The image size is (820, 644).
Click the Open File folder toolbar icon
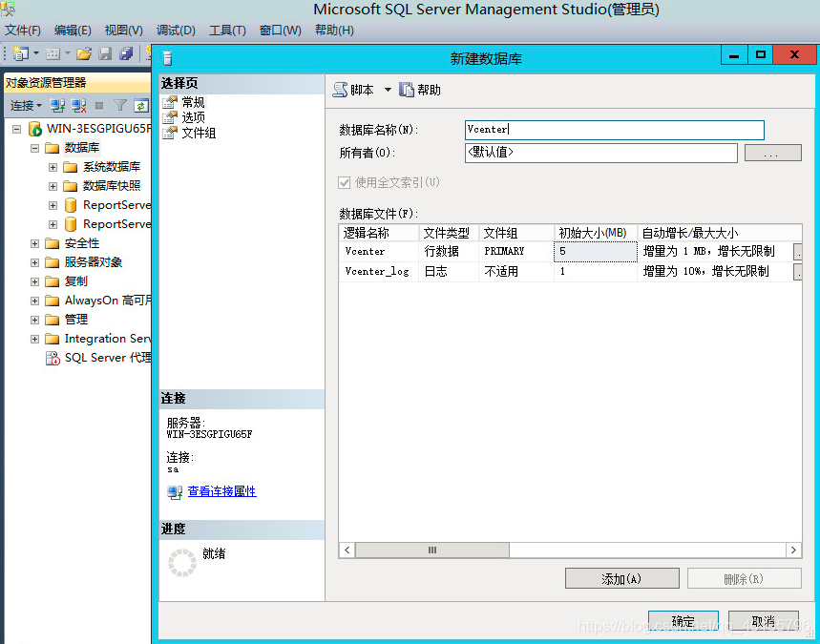tap(84, 53)
